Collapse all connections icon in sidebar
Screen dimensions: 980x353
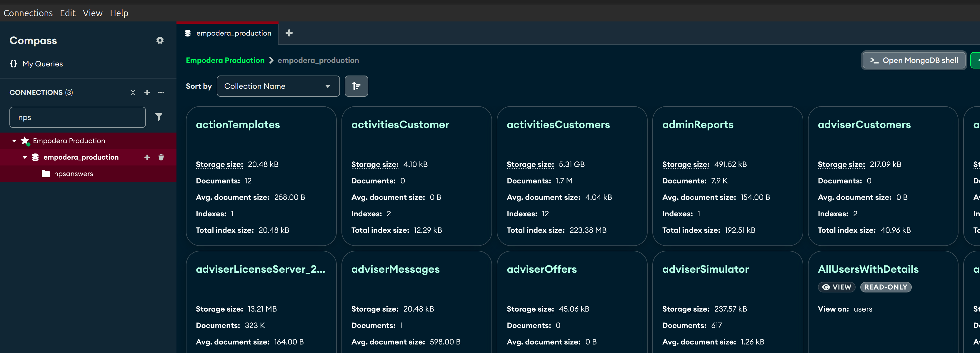(x=133, y=92)
